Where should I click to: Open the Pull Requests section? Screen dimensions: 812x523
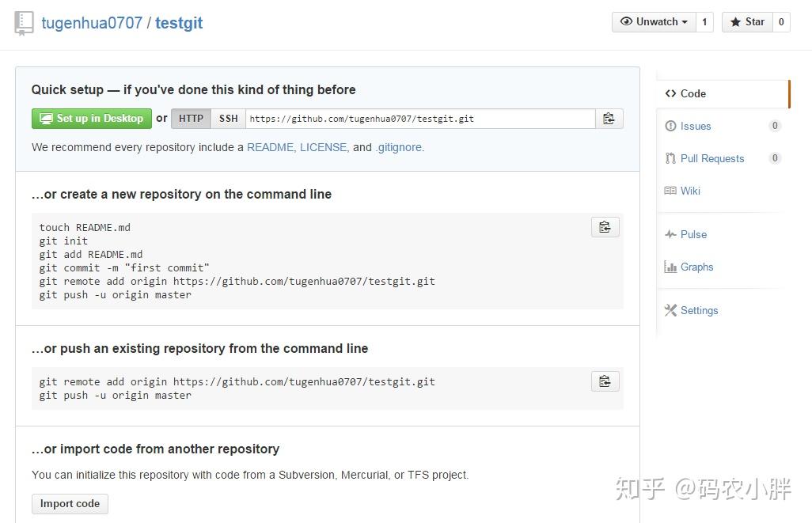711,158
